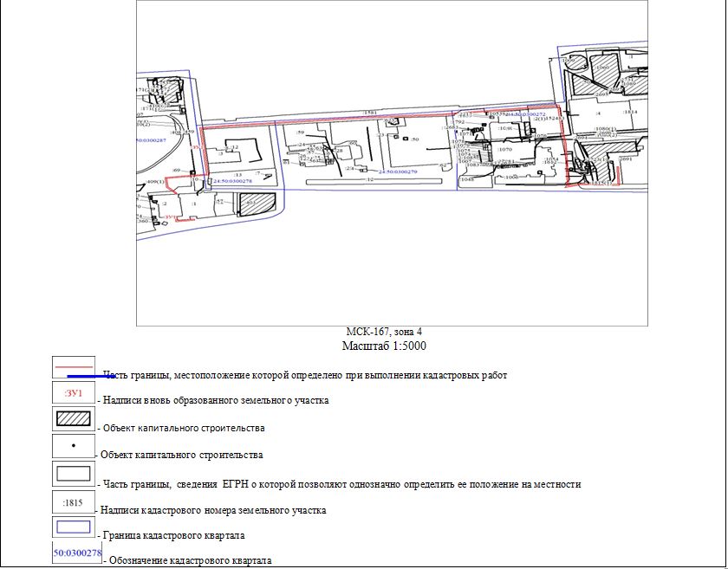Click parcel :50 in the map center

point(414,139)
